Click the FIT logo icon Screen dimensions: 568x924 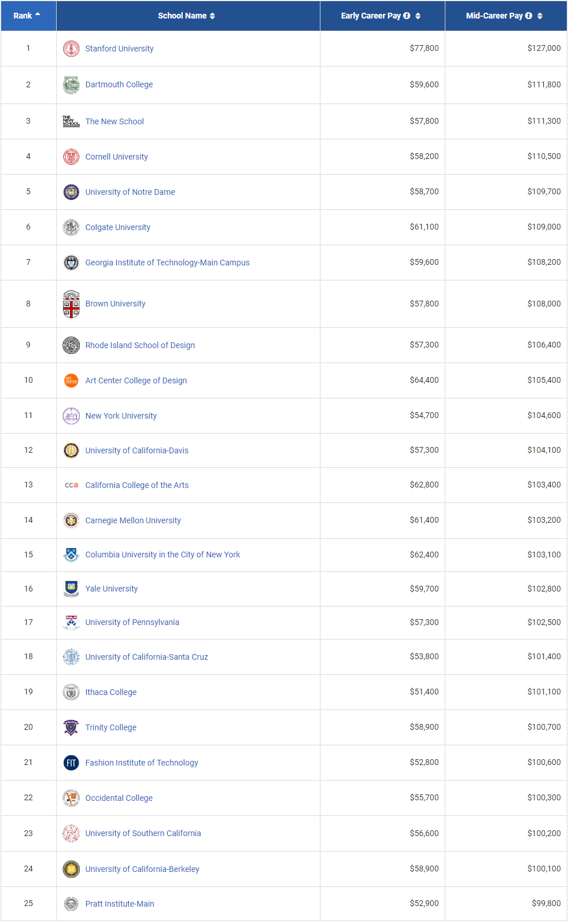71,763
